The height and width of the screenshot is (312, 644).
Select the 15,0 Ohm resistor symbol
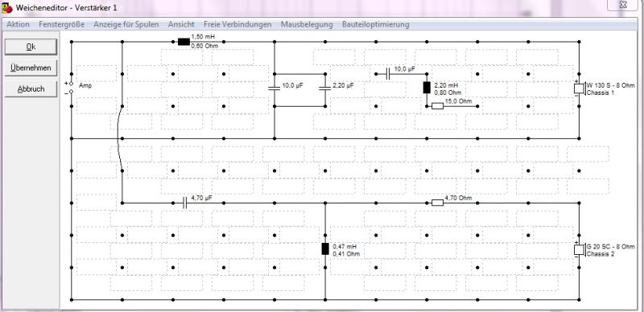tap(437, 106)
